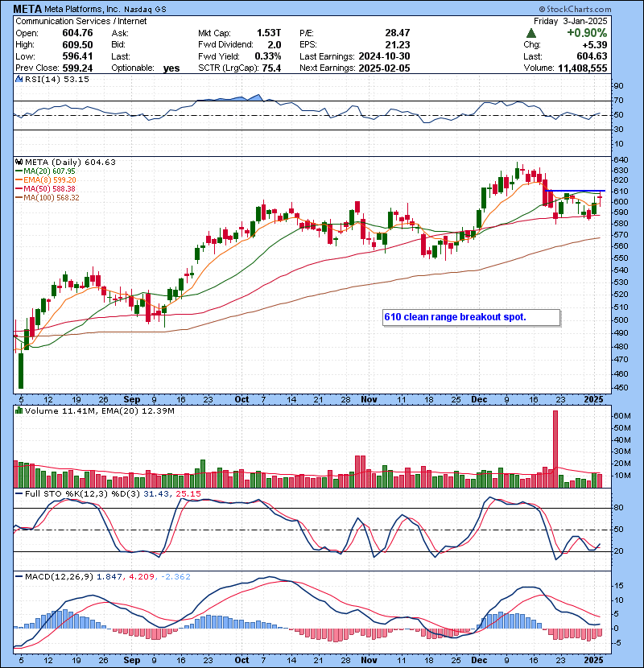Click the 80 level on the stochastic axis
This screenshot has width=644, height=668.
click(x=618, y=507)
